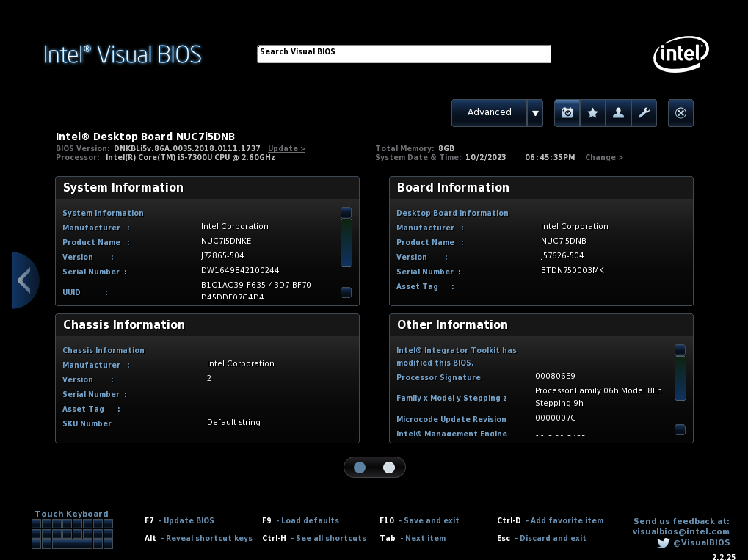
Task: Click F9 Load defaults shortcut
Action: [x=300, y=520]
